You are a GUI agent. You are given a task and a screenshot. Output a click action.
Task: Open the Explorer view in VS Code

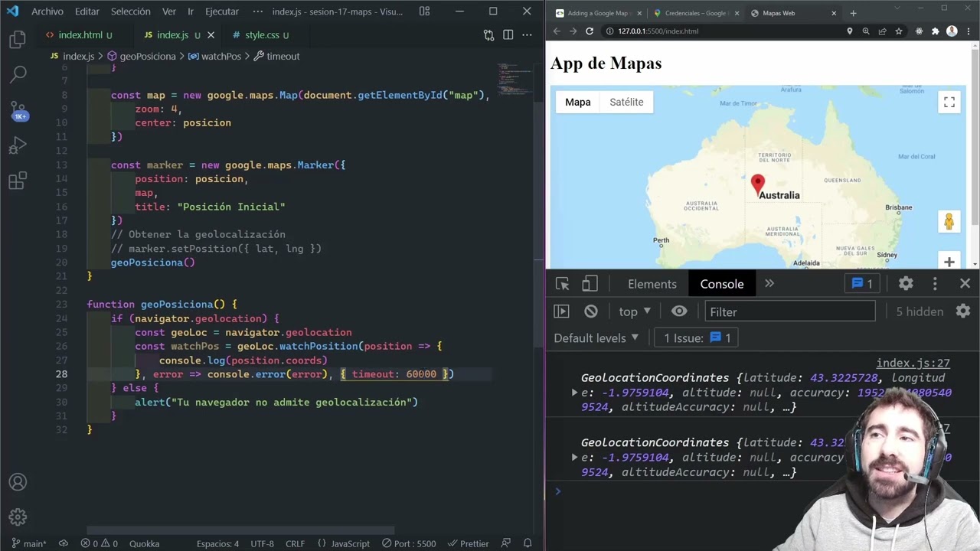pos(18,40)
